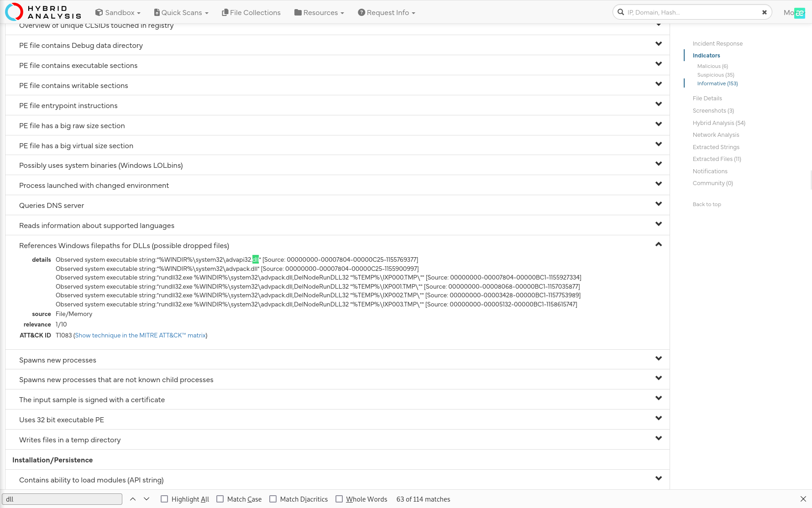Open Notifications section

pyautogui.click(x=710, y=171)
